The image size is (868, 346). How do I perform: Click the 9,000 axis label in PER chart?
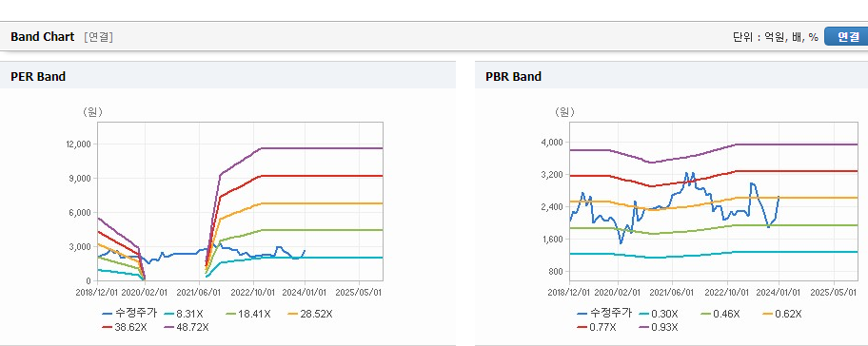80,179
